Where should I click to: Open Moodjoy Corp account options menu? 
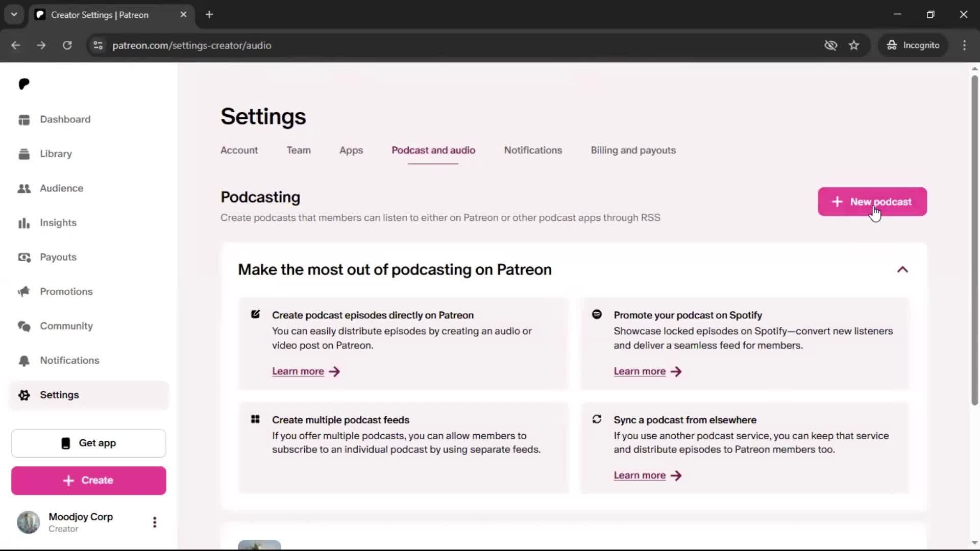(155, 522)
